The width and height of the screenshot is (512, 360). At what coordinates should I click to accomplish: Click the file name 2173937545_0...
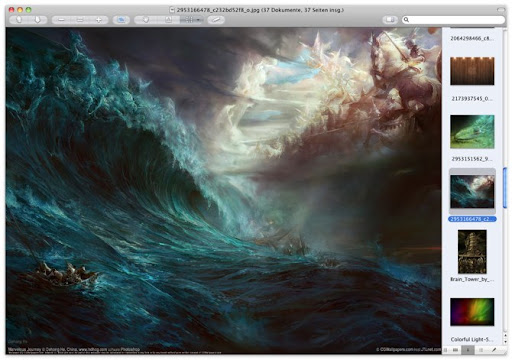coord(472,99)
